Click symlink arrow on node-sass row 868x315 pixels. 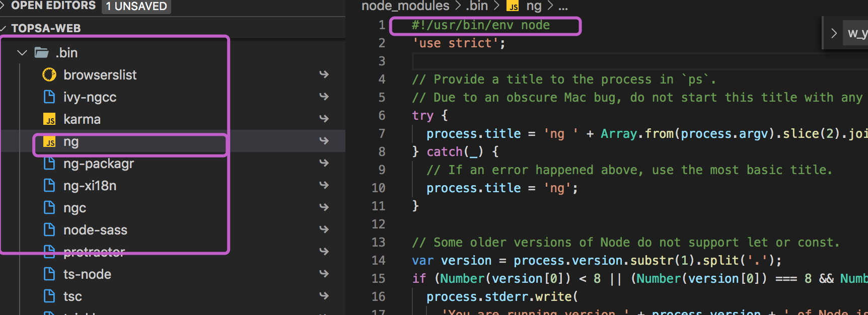click(324, 229)
